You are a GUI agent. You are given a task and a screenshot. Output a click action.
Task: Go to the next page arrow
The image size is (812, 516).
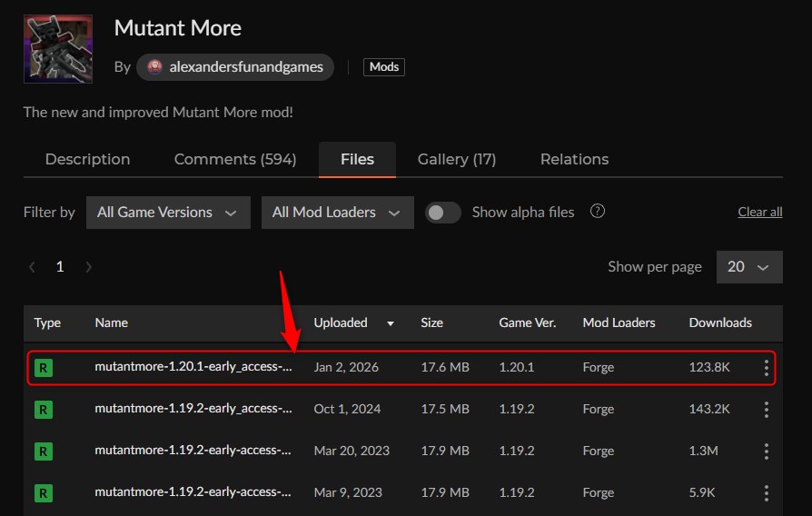(x=88, y=267)
